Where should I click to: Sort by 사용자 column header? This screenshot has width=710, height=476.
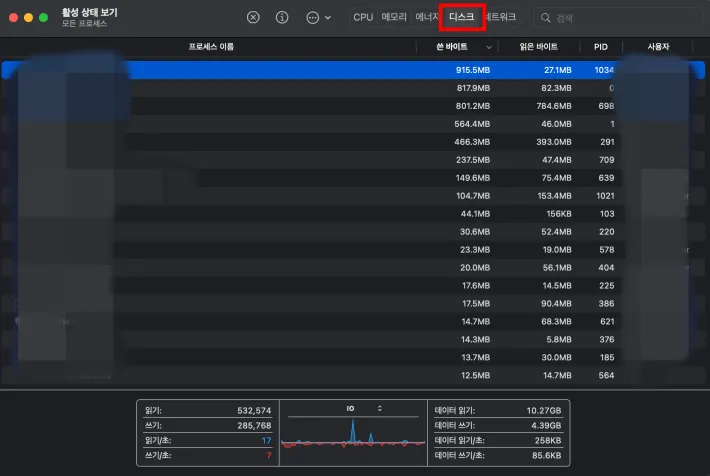tap(658, 47)
